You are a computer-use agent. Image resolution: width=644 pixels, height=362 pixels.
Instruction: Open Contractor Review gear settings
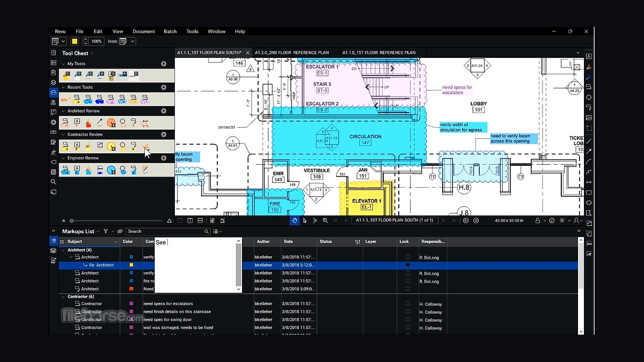coord(164,135)
